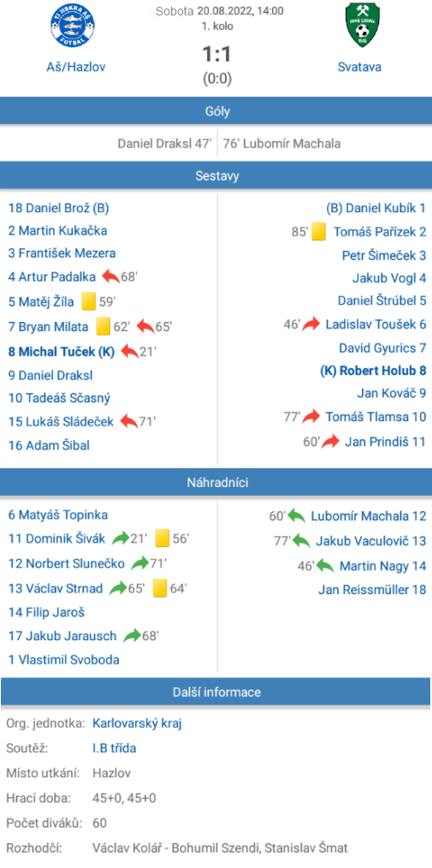Open captain Robert Holub's player link
Screen dimensions: 432x868
[x=373, y=371]
